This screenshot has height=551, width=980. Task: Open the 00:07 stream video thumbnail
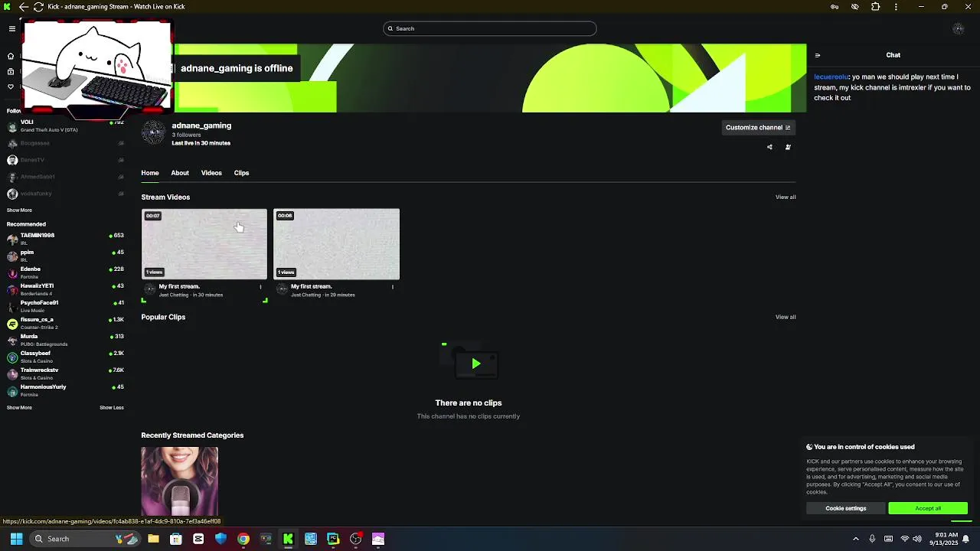(x=204, y=244)
